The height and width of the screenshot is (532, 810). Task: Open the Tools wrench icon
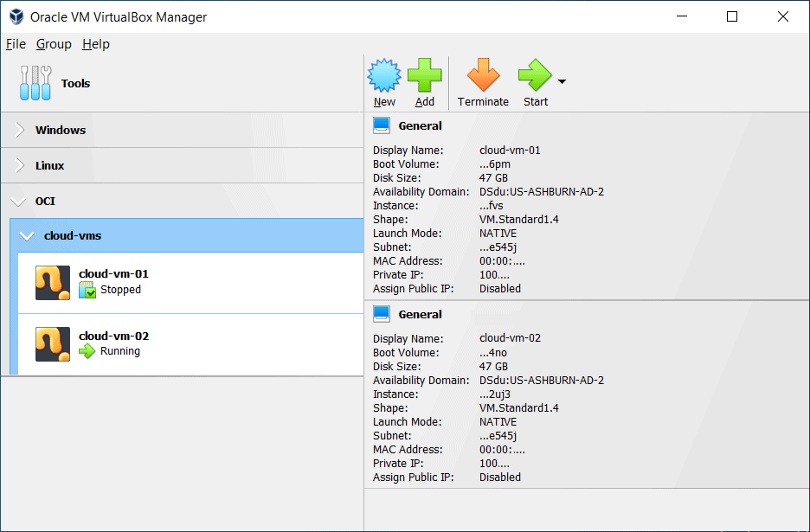[36, 83]
